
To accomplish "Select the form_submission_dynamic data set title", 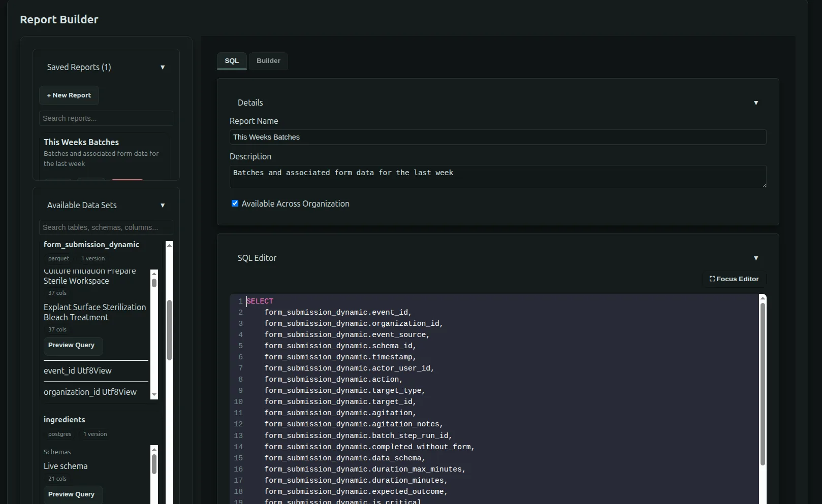I will 91,245.
